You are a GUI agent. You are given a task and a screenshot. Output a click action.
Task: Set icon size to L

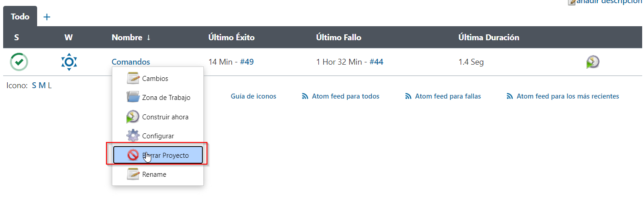click(x=50, y=85)
